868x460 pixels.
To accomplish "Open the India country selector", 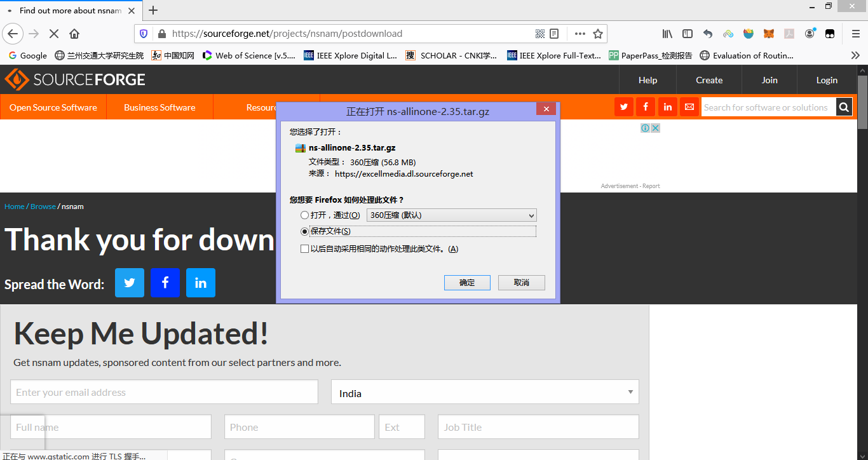I will point(485,391).
